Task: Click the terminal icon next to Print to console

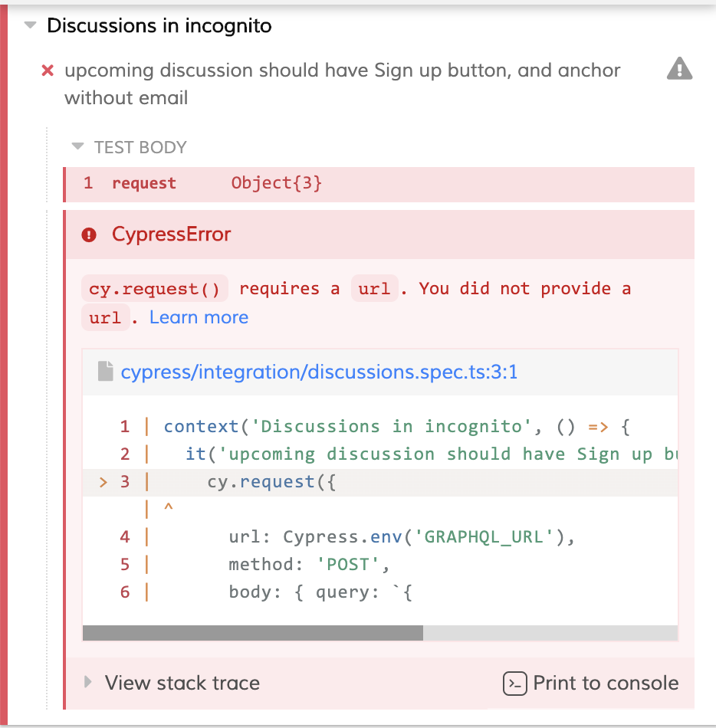Action: coord(515,682)
